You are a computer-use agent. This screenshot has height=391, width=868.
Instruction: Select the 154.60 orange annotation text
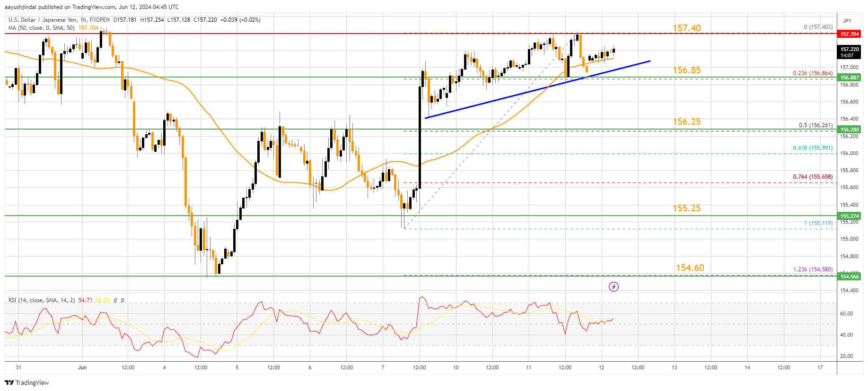click(x=690, y=268)
